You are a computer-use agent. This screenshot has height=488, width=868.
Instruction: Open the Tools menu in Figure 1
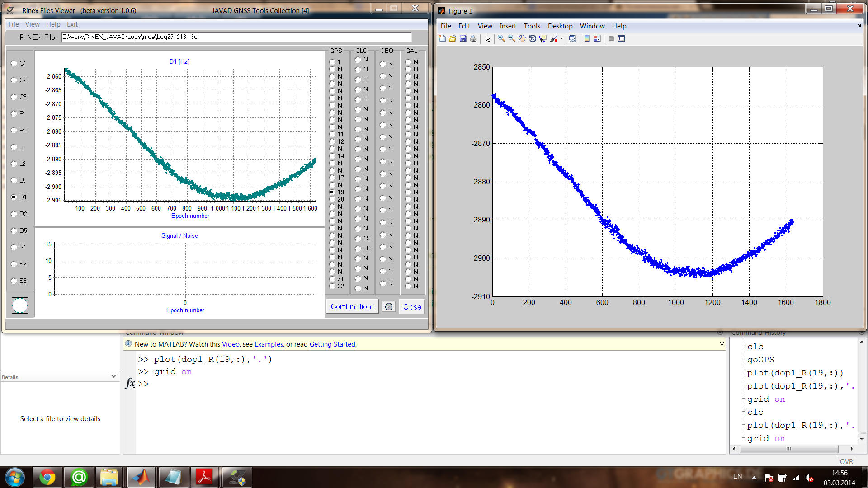pyautogui.click(x=532, y=26)
